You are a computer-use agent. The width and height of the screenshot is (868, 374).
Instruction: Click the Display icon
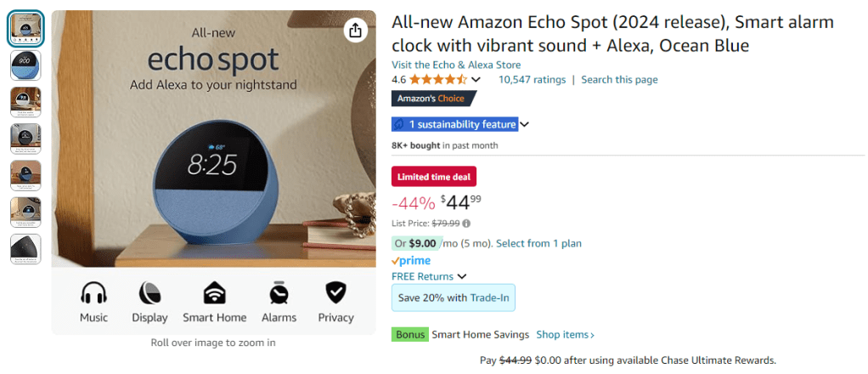[149, 293]
